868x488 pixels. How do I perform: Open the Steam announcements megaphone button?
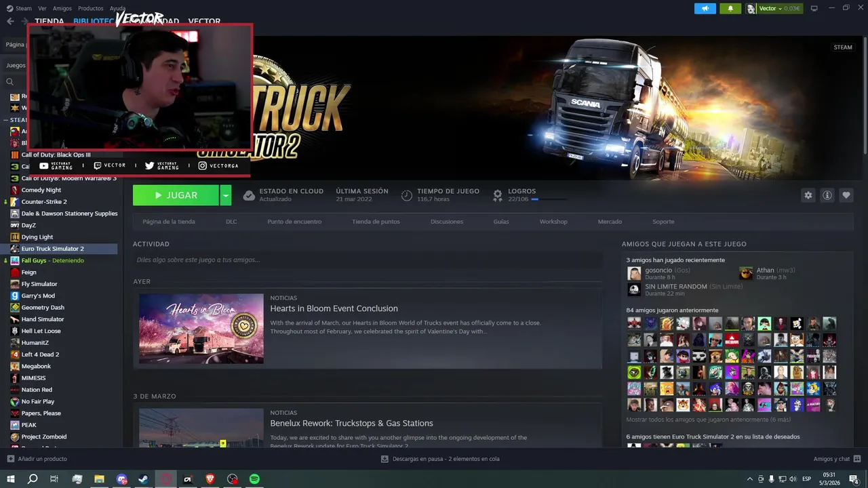click(x=705, y=8)
